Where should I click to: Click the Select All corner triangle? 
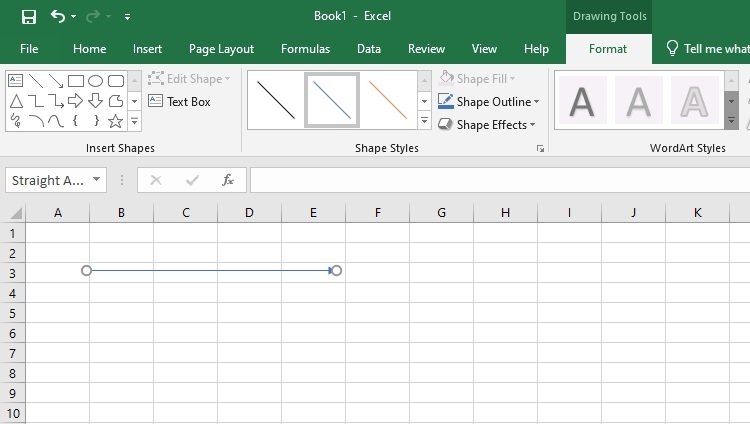[x=16, y=212]
